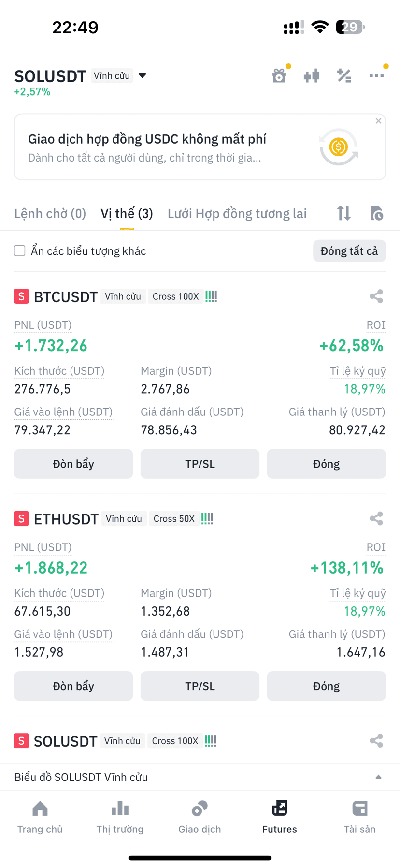The image size is (400, 868).
Task: Expand 'Biểu đồ SOLUSDT Vĩnh cửu' chart panel
Action: (200, 777)
